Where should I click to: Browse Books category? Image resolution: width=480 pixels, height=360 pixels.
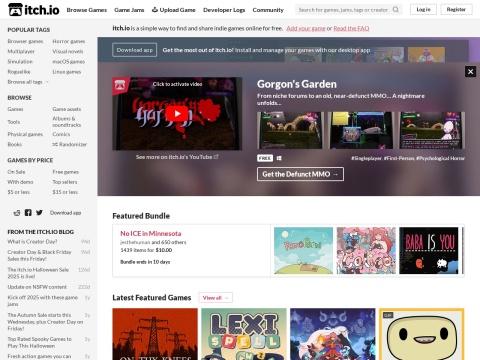[x=15, y=144]
